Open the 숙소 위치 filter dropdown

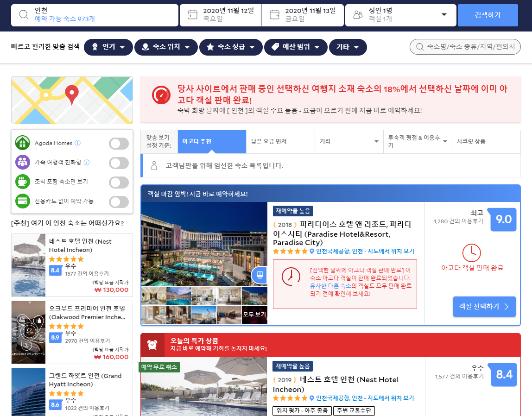pos(166,47)
